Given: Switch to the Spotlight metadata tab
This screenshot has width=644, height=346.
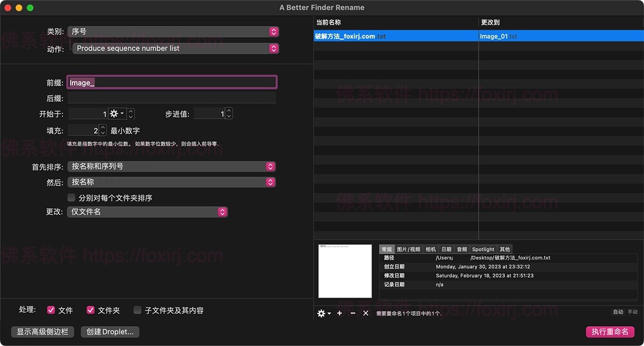Looking at the screenshot, I should tap(482, 249).
